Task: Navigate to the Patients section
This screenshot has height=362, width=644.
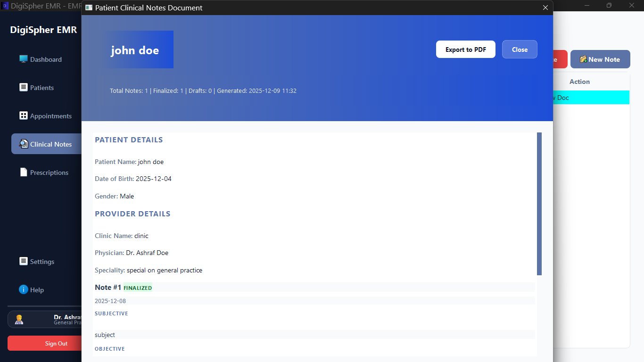Action: coord(41,87)
